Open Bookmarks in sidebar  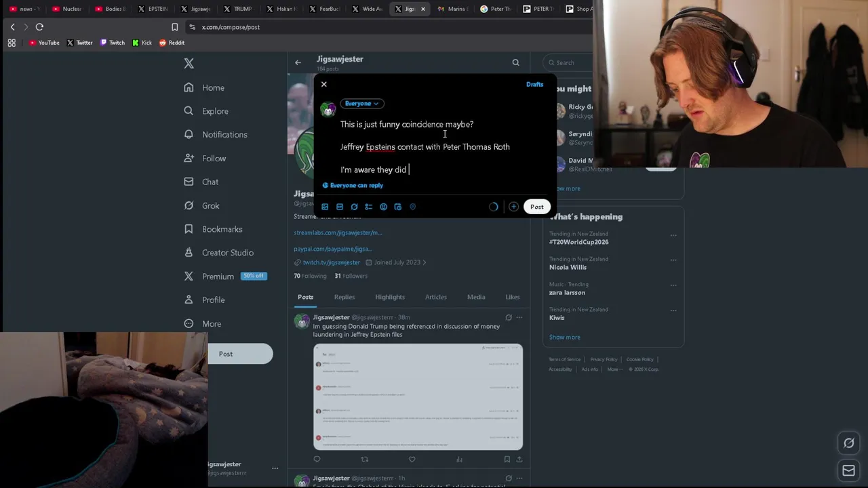pyautogui.click(x=213, y=229)
